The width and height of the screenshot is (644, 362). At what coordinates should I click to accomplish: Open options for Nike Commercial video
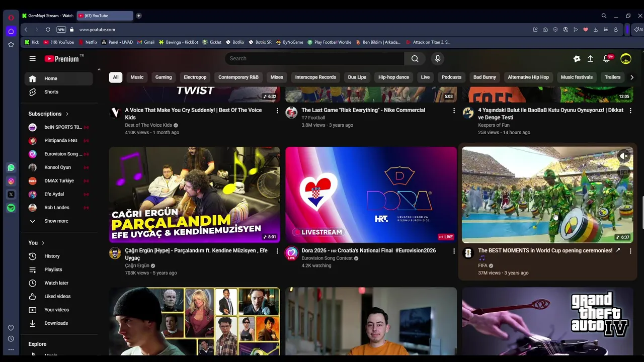[454, 111]
